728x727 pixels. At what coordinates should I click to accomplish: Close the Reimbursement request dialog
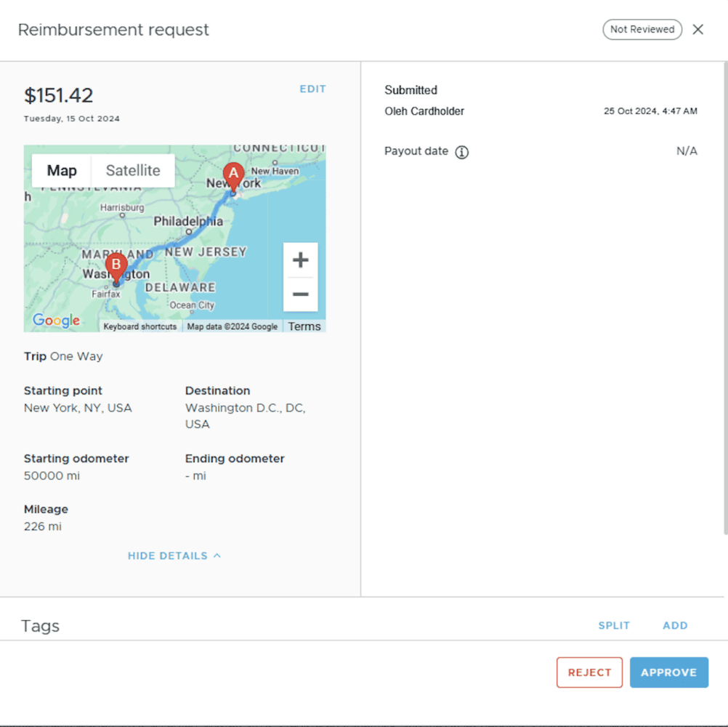697,30
